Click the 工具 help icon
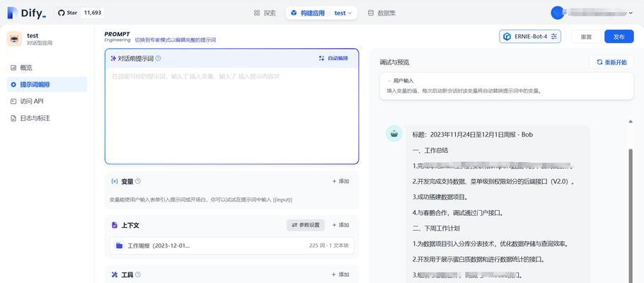The height and width of the screenshot is (283, 644). coord(138,275)
